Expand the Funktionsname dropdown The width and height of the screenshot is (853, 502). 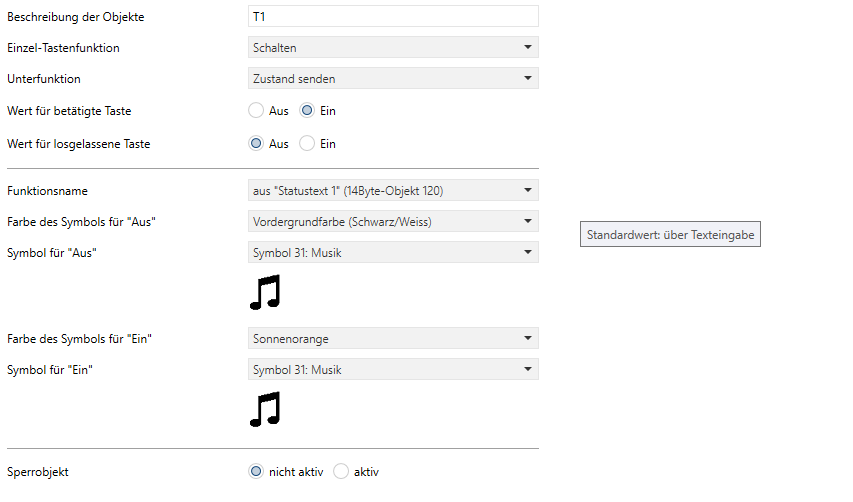coord(393,190)
